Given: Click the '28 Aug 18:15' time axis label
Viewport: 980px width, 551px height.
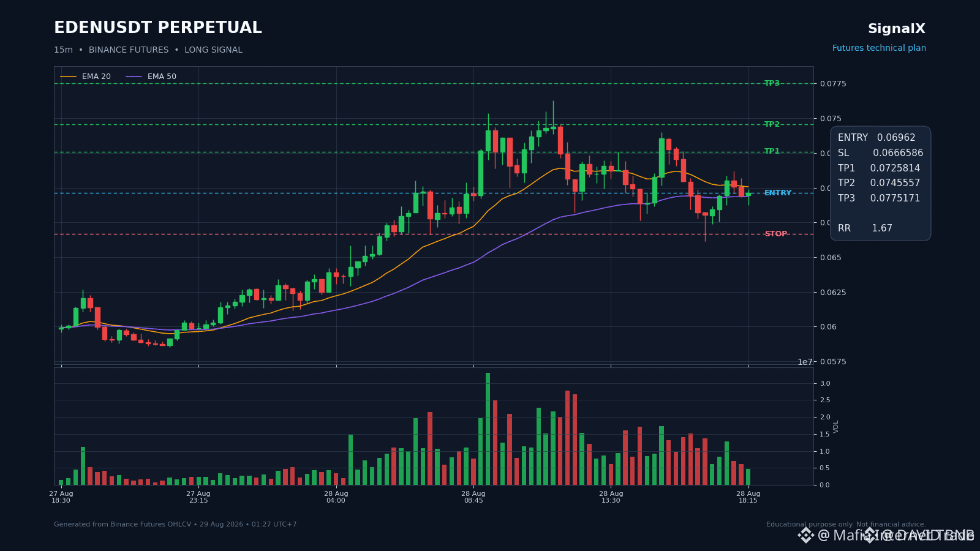Looking at the screenshot, I should coord(748,497).
